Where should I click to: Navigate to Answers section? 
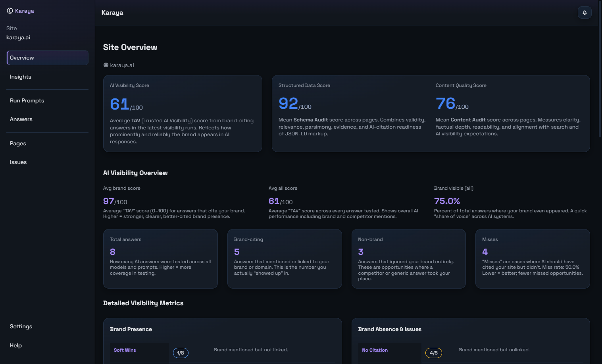[21, 119]
